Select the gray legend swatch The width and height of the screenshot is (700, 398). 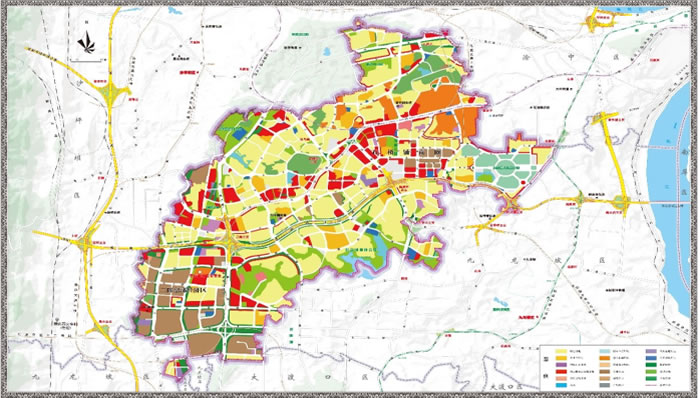click(x=605, y=385)
